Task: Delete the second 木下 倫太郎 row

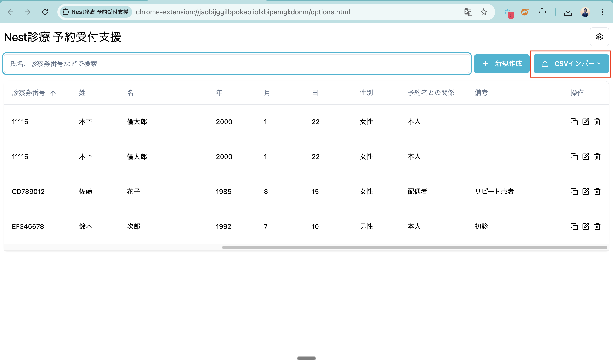Action: pyautogui.click(x=597, y=156)
